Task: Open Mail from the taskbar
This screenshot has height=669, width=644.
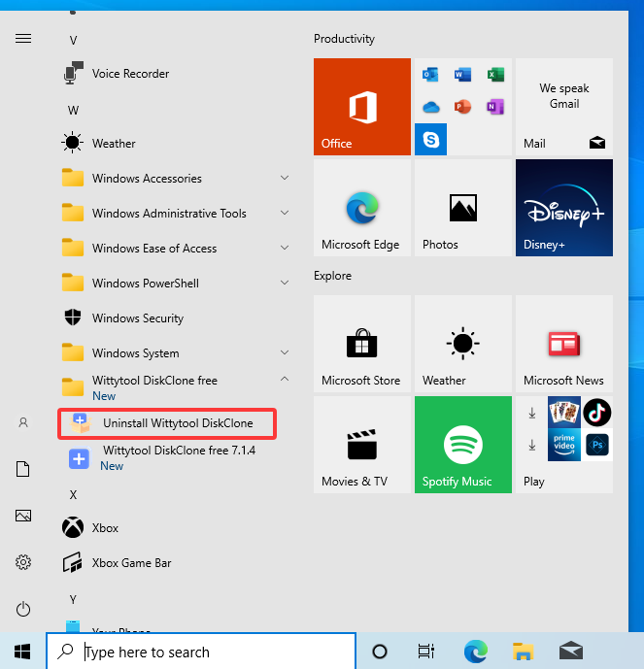Action: [x=570, y=652]
